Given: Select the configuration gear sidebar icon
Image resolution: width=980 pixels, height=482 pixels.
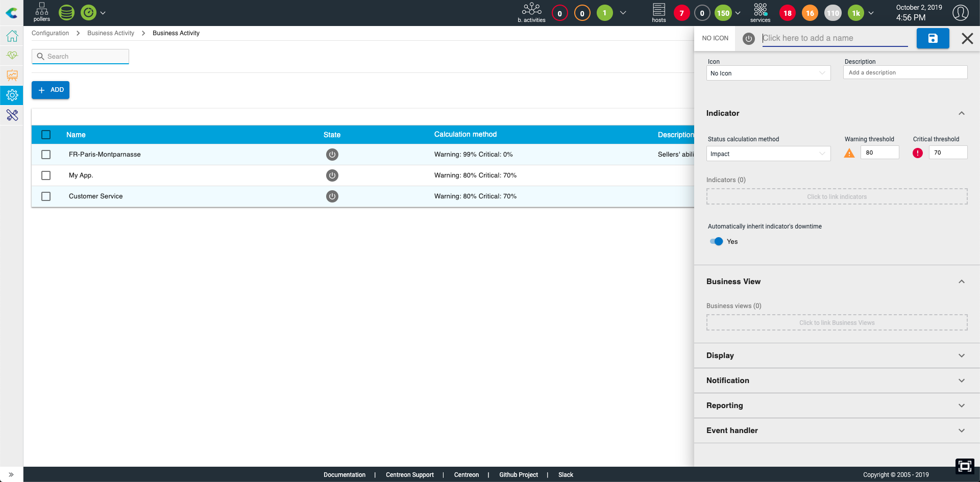Looking at the screenshot, I should (x=12, y=95).
